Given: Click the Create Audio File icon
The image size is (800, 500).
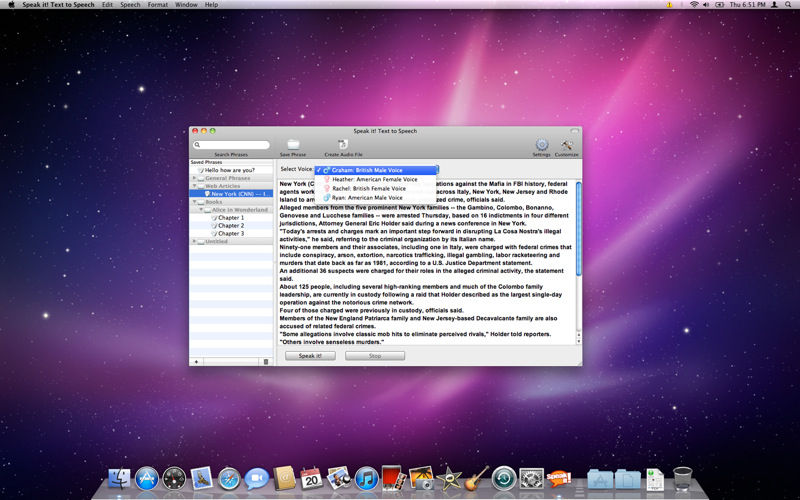Looking at the screenshot, I should point(343,144).
